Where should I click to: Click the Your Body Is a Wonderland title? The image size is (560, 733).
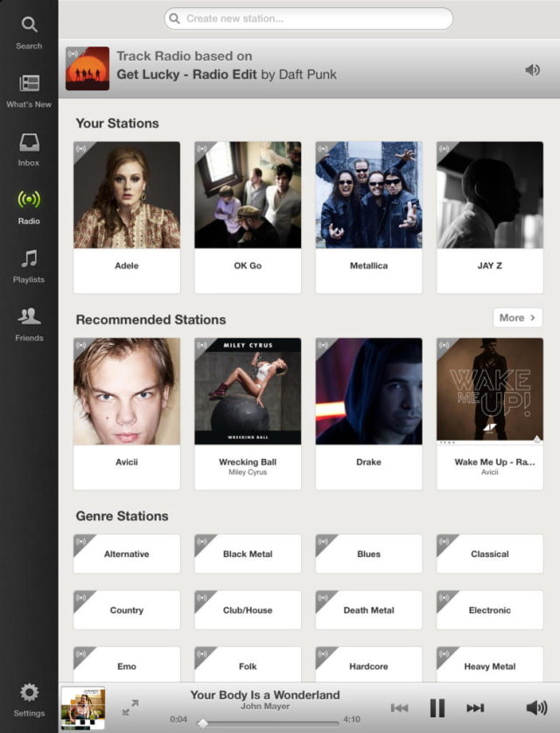tap(265, 695)
